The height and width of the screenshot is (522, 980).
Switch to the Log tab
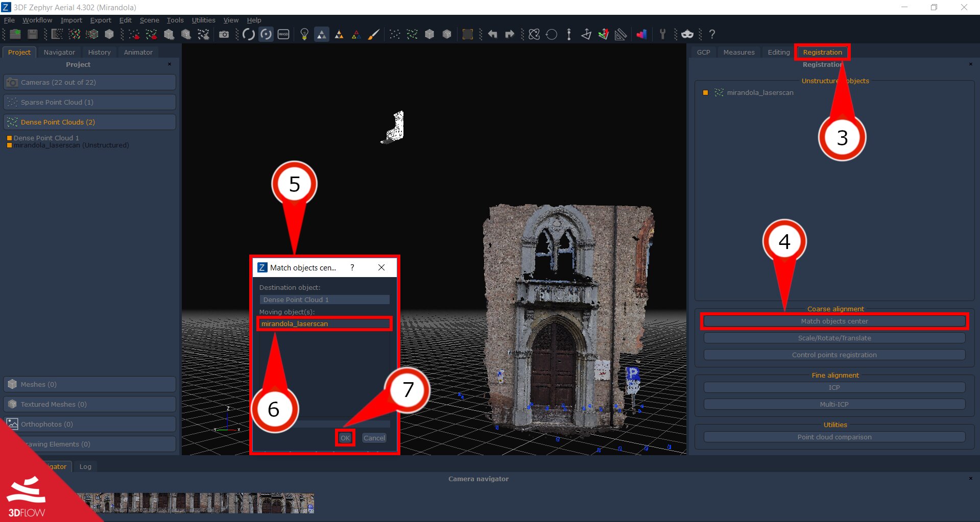(x=85, y=466)
